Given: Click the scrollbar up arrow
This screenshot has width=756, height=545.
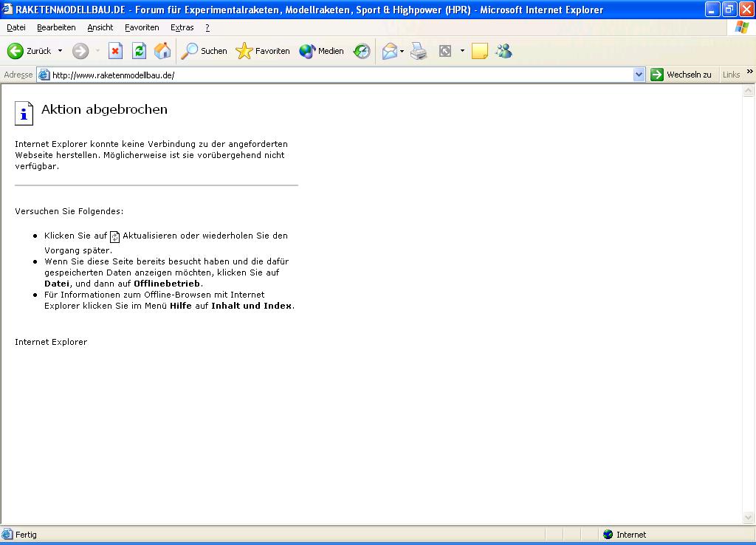Looking at the screenshot, I should (x=749, y=90).
